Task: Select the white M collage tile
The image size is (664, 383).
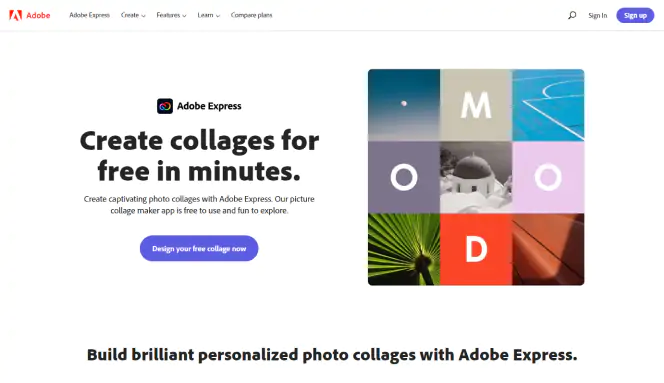Action: click(476, 105)
